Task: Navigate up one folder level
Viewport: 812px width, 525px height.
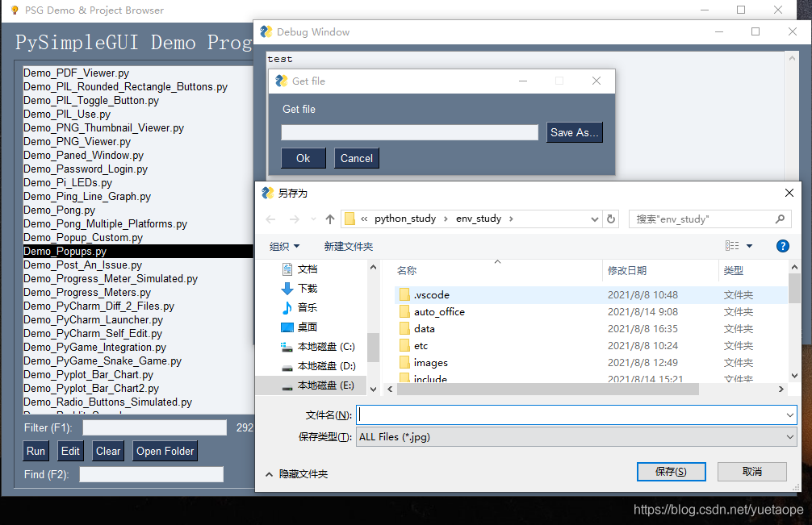Action: click(x=330, y=219)
